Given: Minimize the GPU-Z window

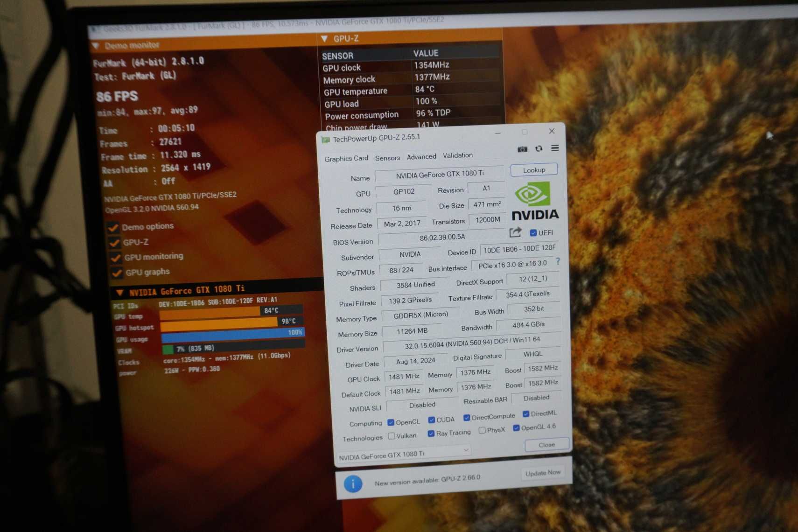Looking at the screenshot, I should [498, 133].
